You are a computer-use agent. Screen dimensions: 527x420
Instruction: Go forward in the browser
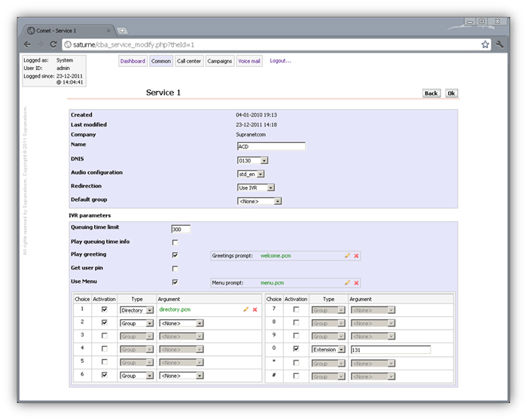pos(40,44)
